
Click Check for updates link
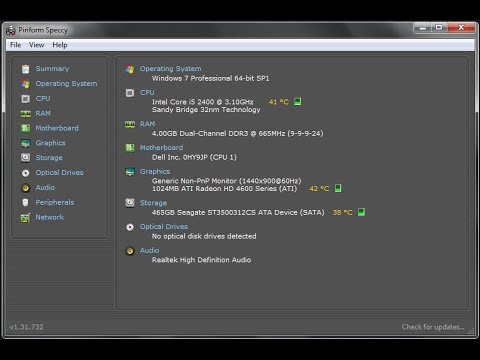[x=433, y=327]
